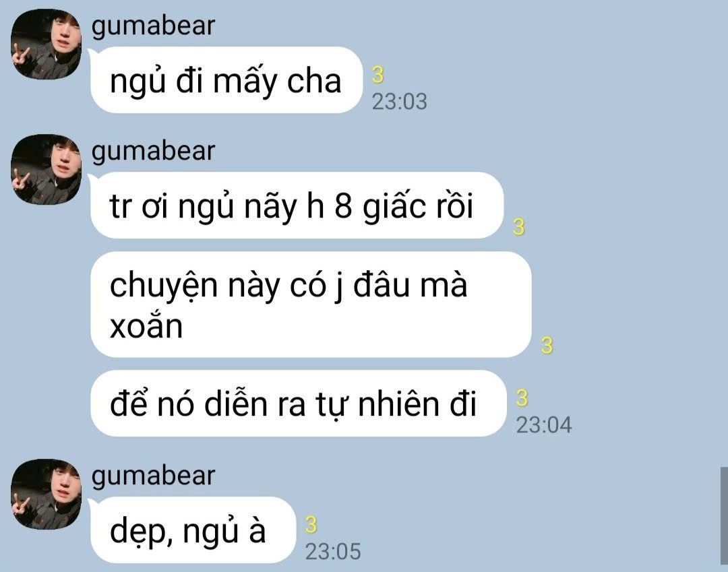Viewport: 728px width, 572px height.
Task: Select the "dẹp, ngủ à" message bubble
Action: 193,530
